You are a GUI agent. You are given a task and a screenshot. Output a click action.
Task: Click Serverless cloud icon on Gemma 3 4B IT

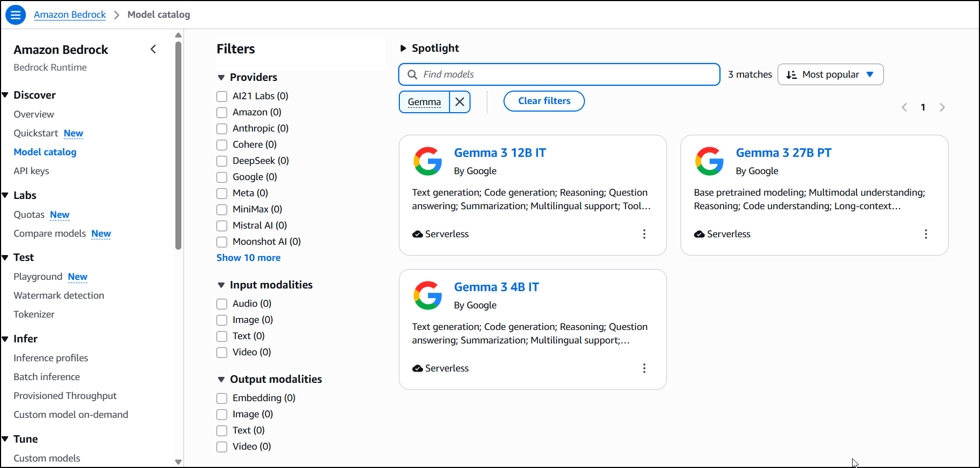(418, 368)
